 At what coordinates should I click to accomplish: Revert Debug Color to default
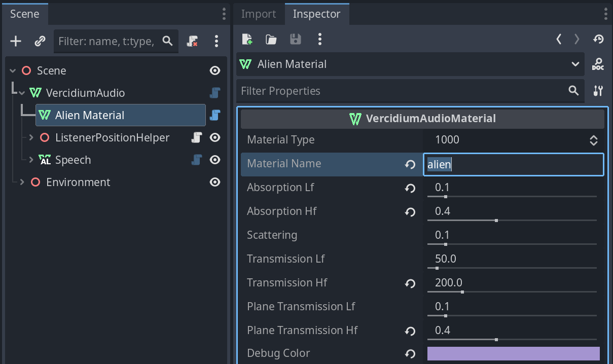point(410,354)
